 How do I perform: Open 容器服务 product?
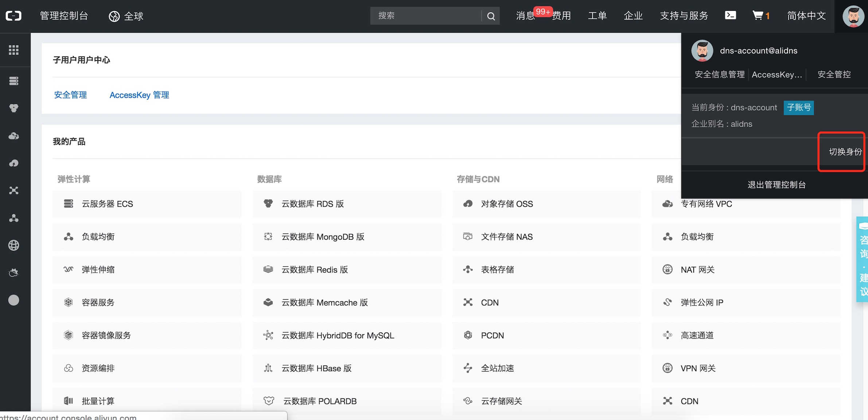(x=147, y=303)
